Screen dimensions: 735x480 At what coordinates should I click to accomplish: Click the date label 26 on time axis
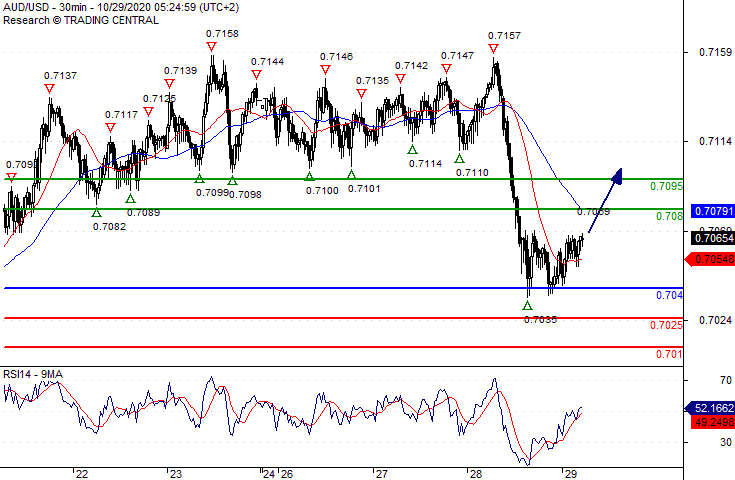pyautogui.click(x=286, y=474)
